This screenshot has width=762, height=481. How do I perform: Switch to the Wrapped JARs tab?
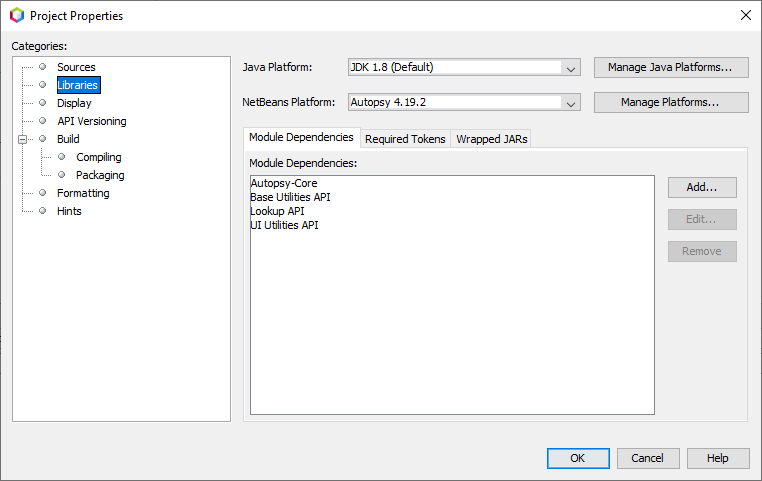[491, 139]
